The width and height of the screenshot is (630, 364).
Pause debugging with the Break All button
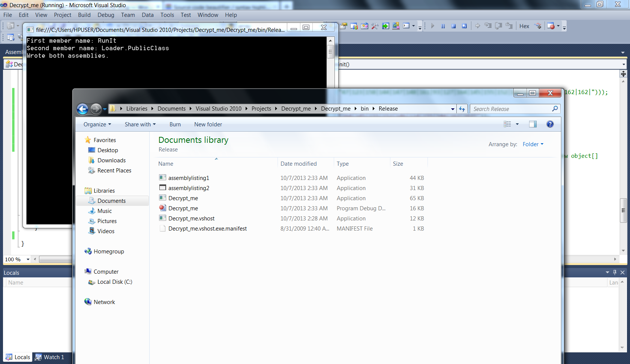coord(443,26)
